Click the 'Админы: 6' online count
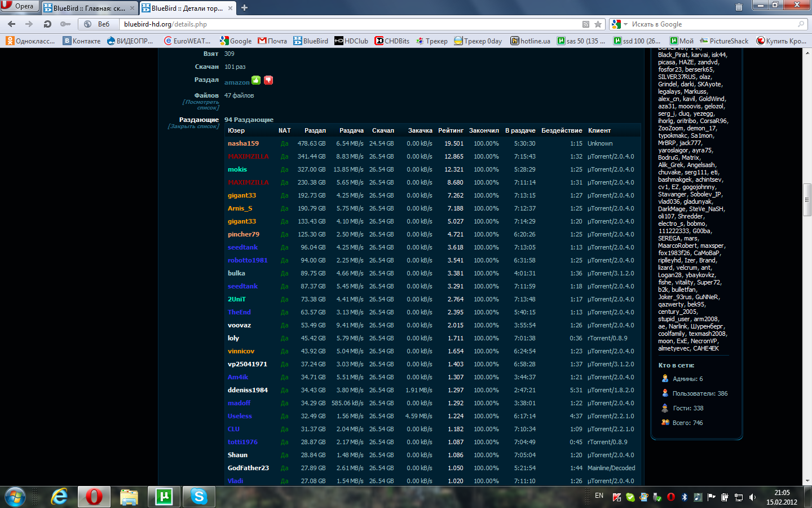Viewport: 812px width, 508px height. 687,379
